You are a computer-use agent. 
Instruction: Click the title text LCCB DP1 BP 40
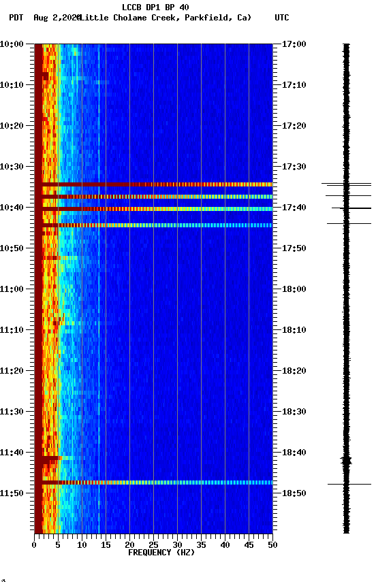(x=155, y=7)
